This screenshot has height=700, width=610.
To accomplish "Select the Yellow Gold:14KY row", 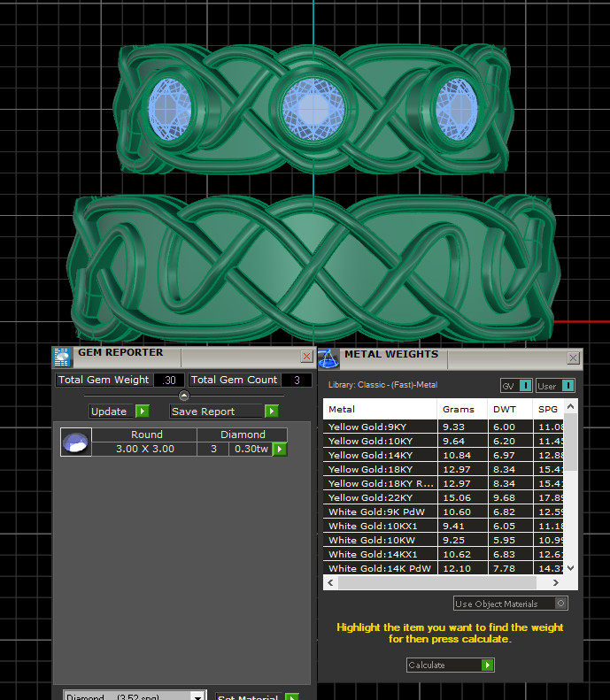I will pyautogui.click(x=381, y=455).
